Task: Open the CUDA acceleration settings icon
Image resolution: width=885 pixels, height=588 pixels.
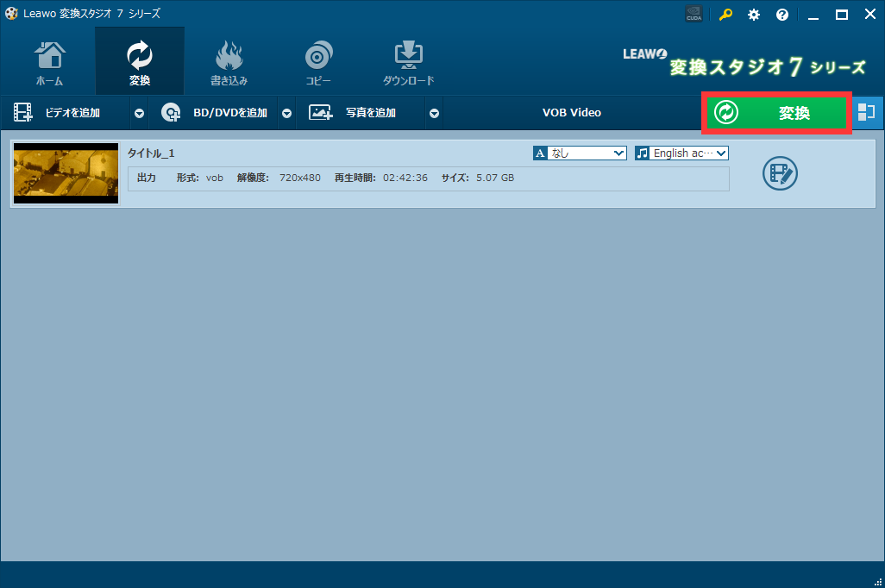Action: click(x=694, y=14)
